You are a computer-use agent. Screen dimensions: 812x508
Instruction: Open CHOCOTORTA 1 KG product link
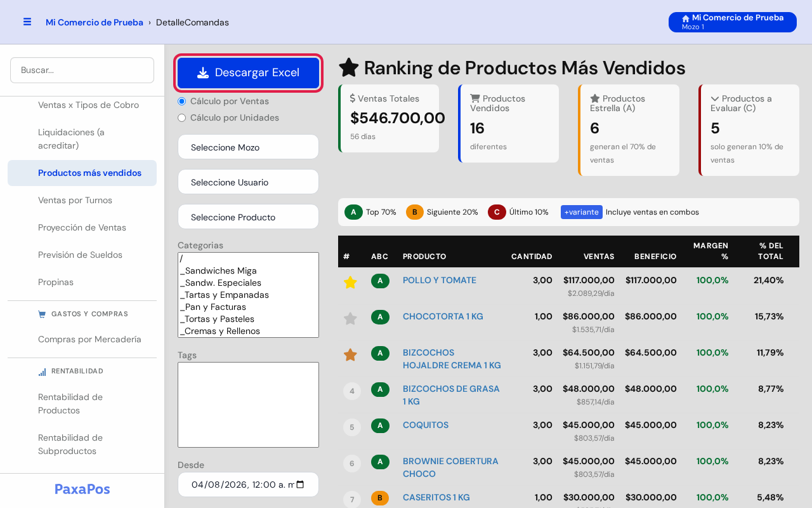click(443, 316)
